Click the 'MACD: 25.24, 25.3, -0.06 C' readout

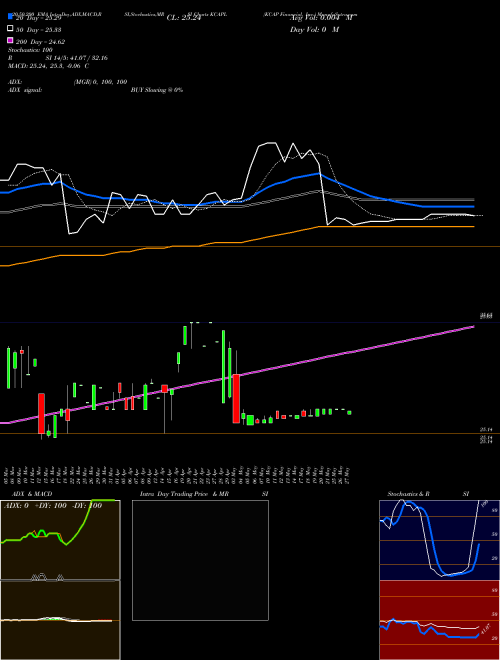[x=48, y=66]
